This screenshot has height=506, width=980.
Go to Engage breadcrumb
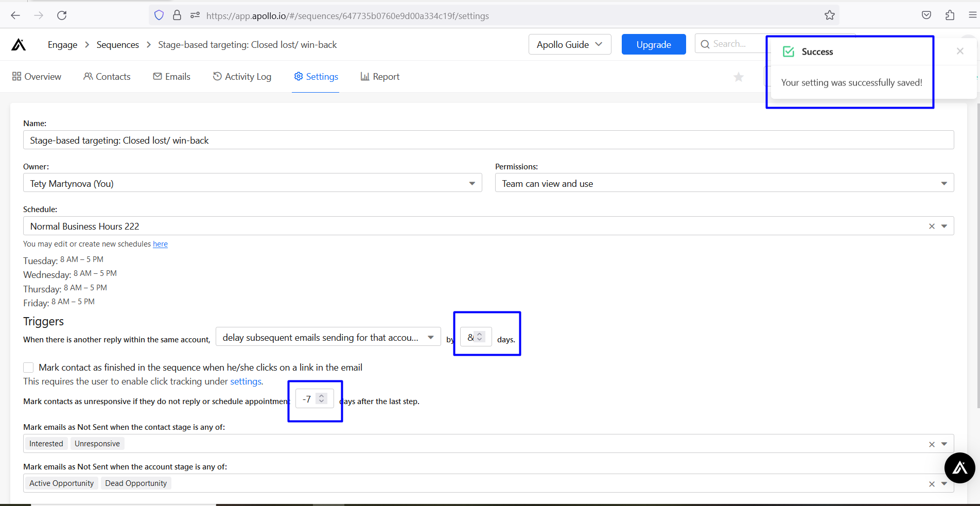click(x=62, y=45)
